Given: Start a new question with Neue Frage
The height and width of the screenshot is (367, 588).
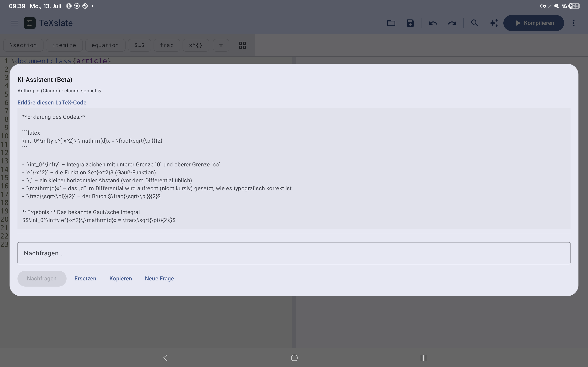Looking at the screenshot, I should [x=159, y=279].
